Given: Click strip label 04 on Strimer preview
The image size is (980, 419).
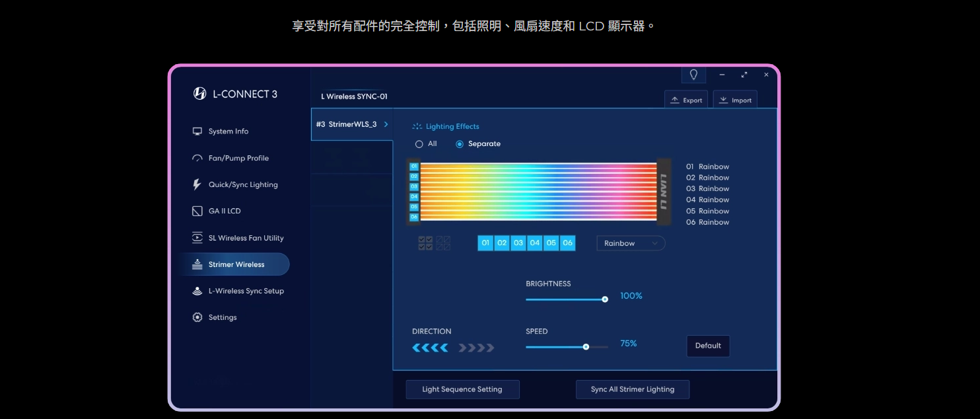Looking at the screenshot, I should coord(414,197).
